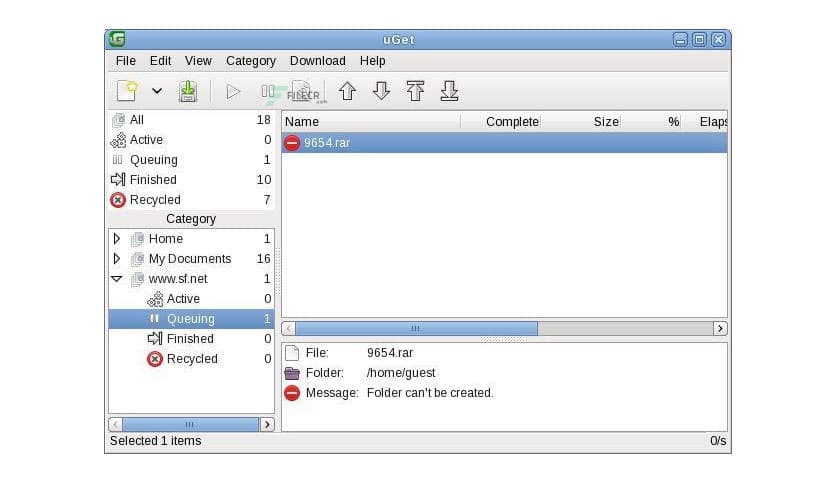Select the My Documents category row
Image resolution: width=836 pixels, height=484 pixels.
tap(191, 259)
